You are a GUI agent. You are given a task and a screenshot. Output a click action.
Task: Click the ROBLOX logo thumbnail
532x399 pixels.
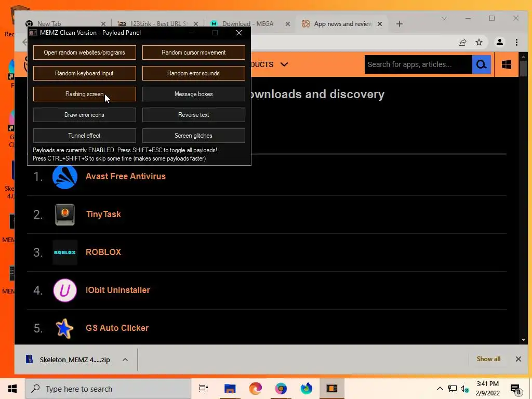[x=65, y=252]
